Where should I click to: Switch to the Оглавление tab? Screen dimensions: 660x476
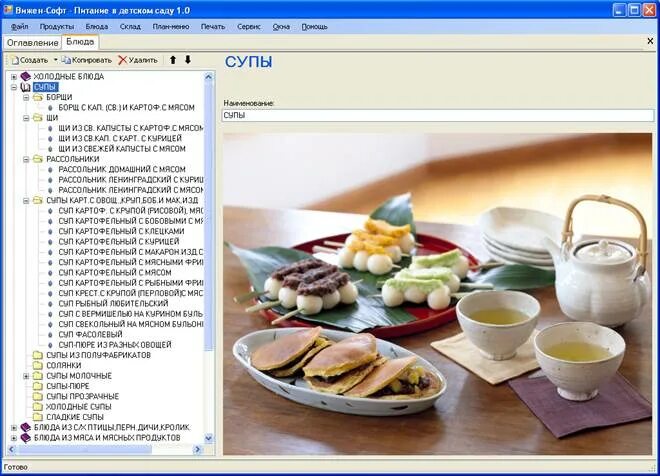(32, 43)
